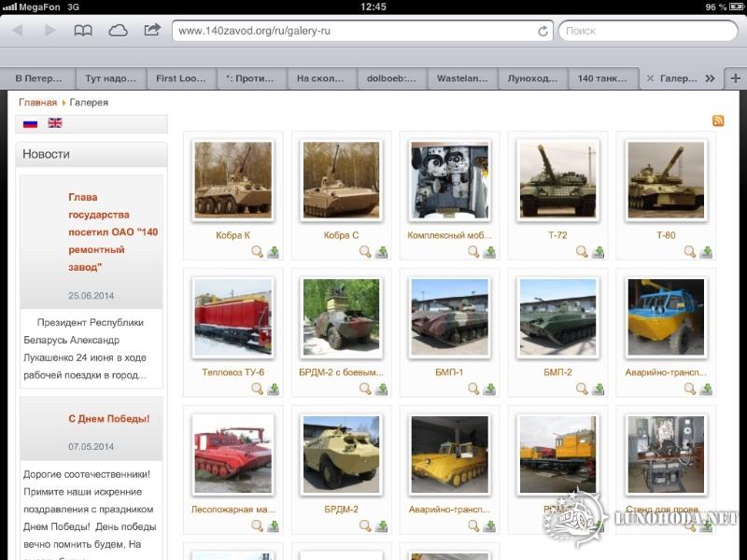Magnify the Кобра К image
The width and height of the screenshot is (747, 560).
(x=257, y=251)
